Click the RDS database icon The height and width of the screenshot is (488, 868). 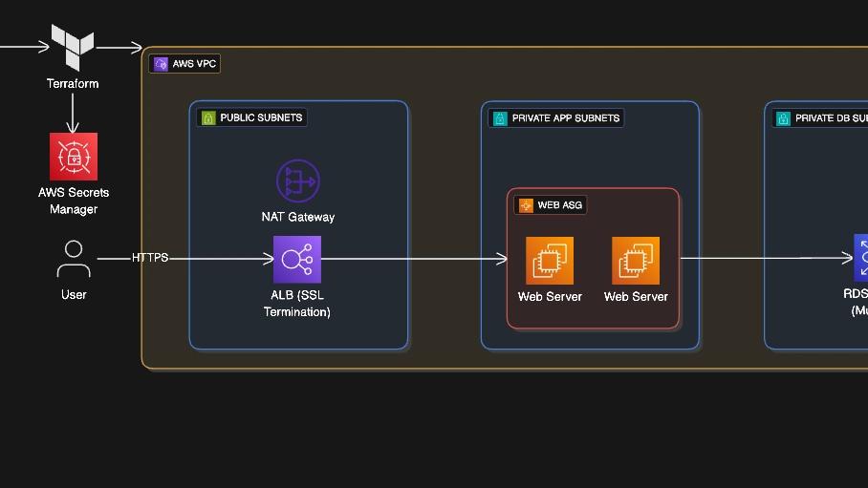pyautogui.click(x=861, y=258)
